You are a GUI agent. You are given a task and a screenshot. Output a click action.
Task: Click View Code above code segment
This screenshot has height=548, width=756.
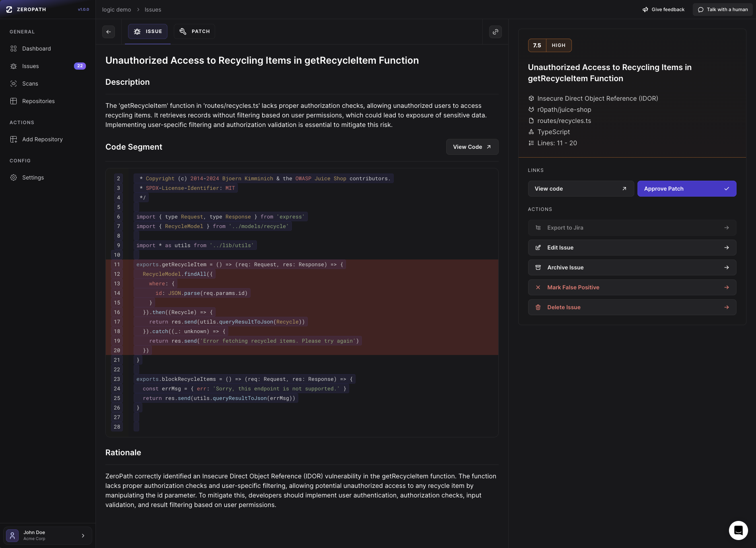coord(472,147)
